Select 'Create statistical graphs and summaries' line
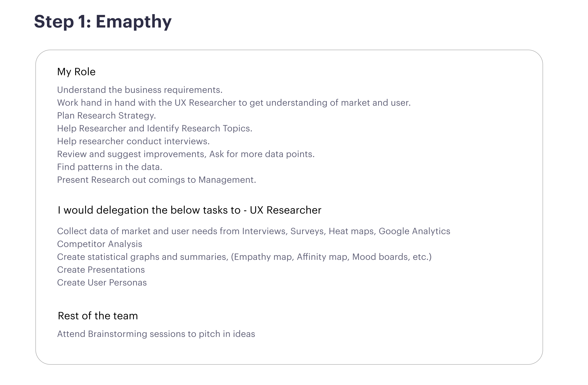Screen dimensions: 588x385 [244, 257]
